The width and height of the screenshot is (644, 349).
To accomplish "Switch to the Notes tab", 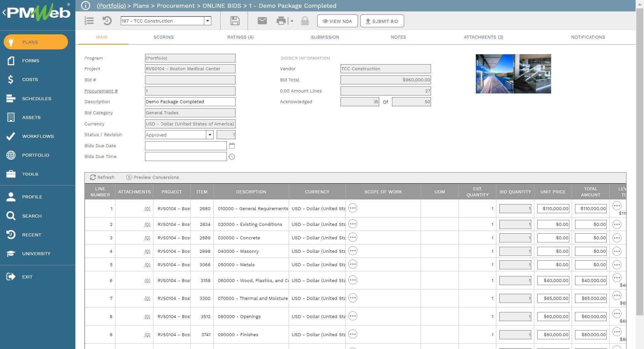I will (x=398, y=37).
